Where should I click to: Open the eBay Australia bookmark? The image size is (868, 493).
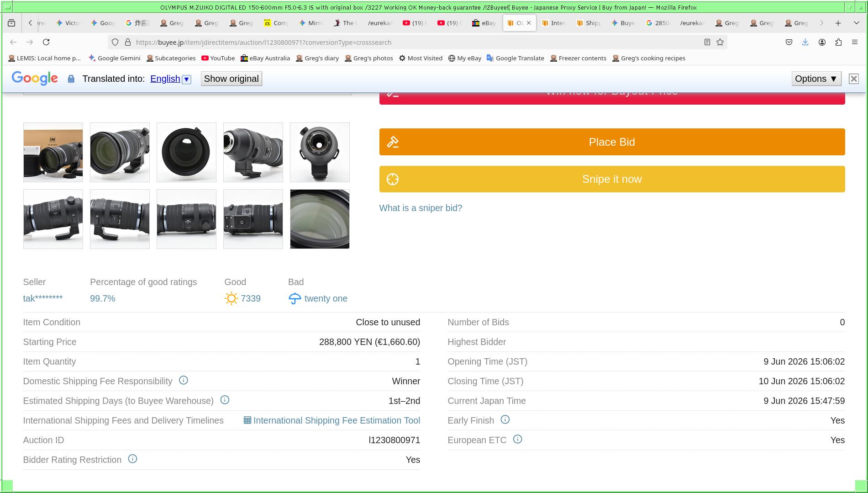click(265, 58)
